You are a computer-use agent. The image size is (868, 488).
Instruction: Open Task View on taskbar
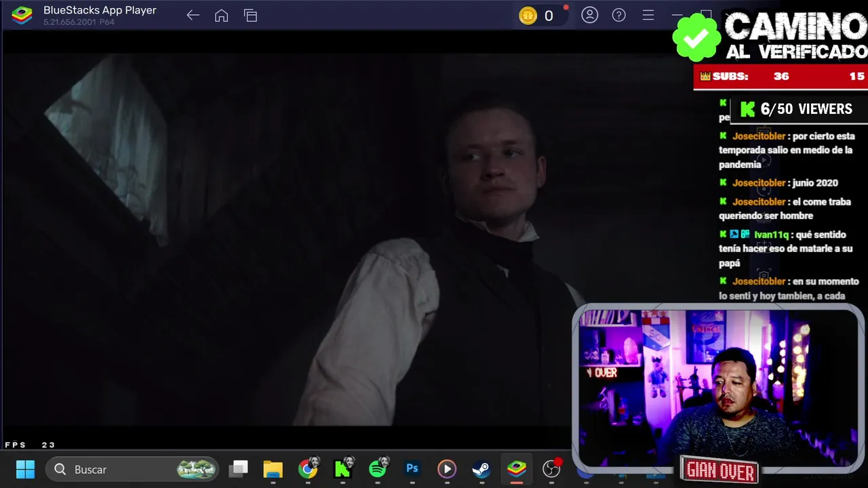tap(239, 469)
